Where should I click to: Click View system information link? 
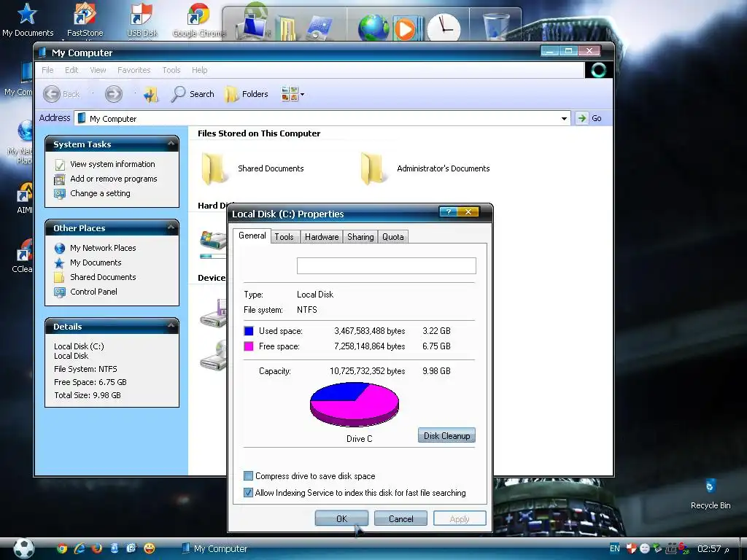click(x=112, y=164)
